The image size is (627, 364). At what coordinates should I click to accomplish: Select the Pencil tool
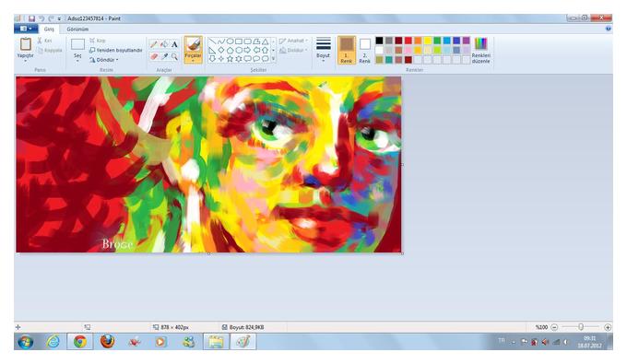(x=154, y=44)
